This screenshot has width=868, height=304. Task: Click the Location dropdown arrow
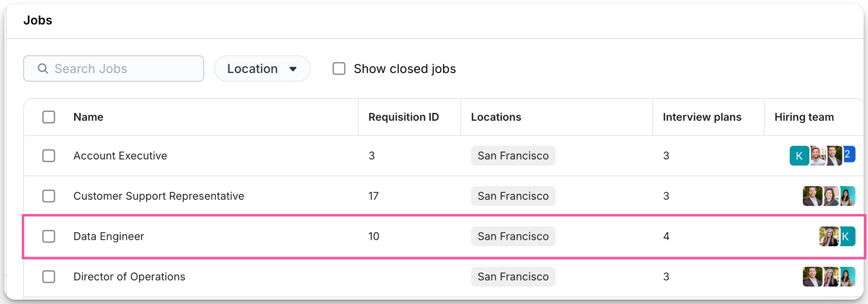[x=293, y=69]
